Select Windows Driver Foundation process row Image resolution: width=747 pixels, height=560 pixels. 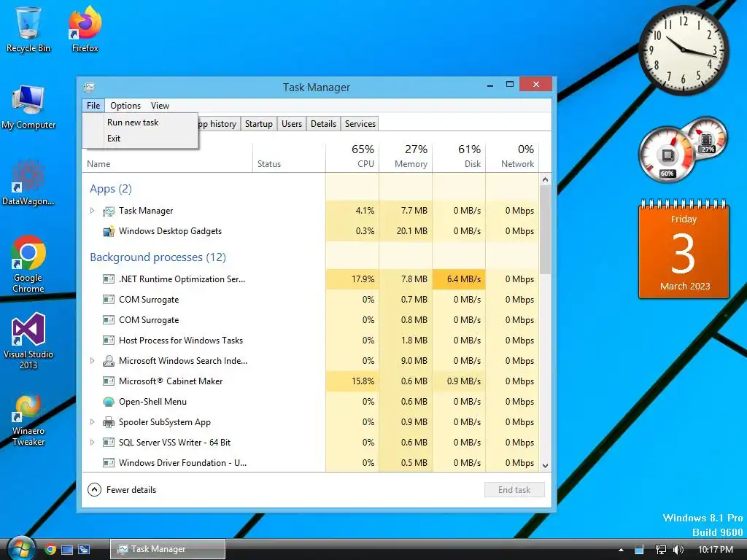[311, 463]
